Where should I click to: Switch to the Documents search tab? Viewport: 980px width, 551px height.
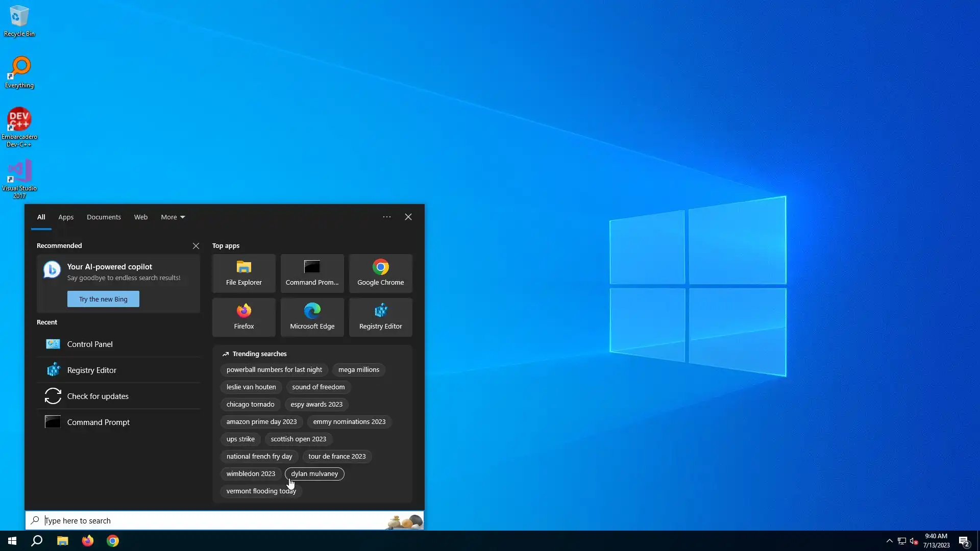104,217
